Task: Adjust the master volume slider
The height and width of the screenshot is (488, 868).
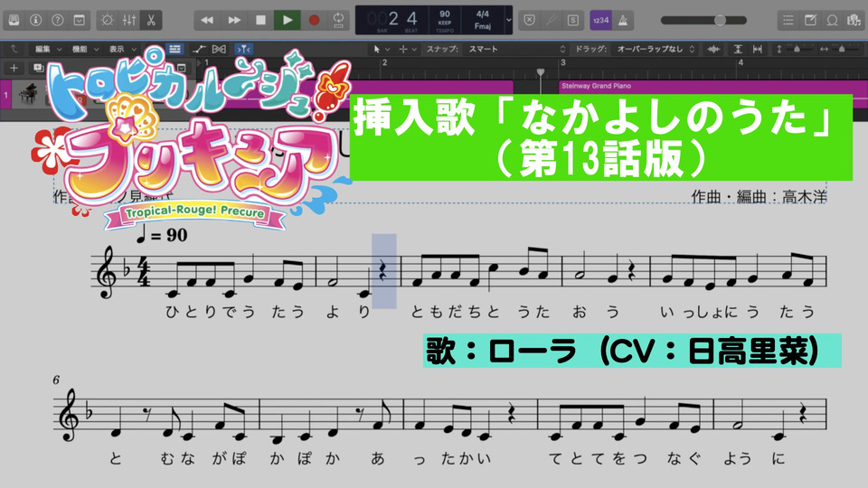Action: pyautogui.click(x=703, y=21)
